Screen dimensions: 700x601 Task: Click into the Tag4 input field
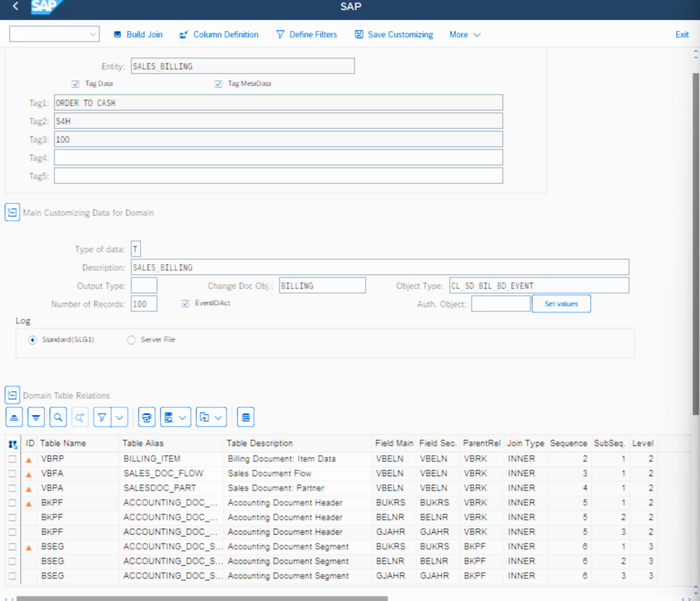point(278,157)
